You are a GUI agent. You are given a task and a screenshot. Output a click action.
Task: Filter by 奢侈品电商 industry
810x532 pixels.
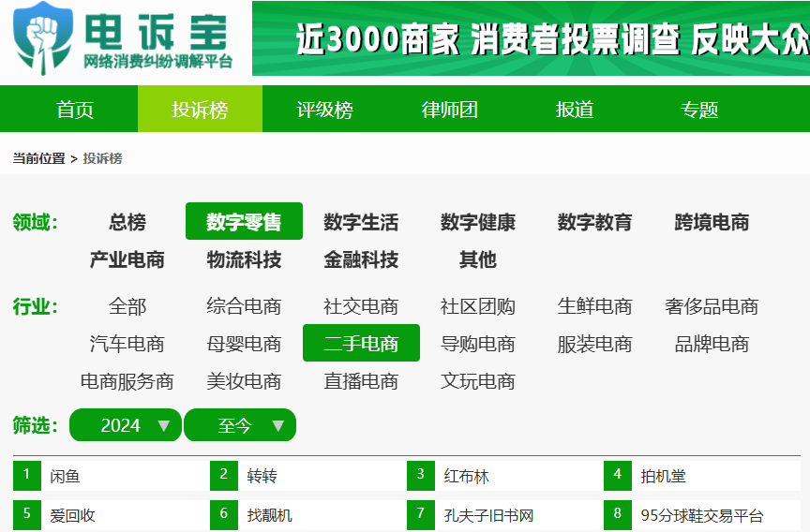tap(712, 306)
